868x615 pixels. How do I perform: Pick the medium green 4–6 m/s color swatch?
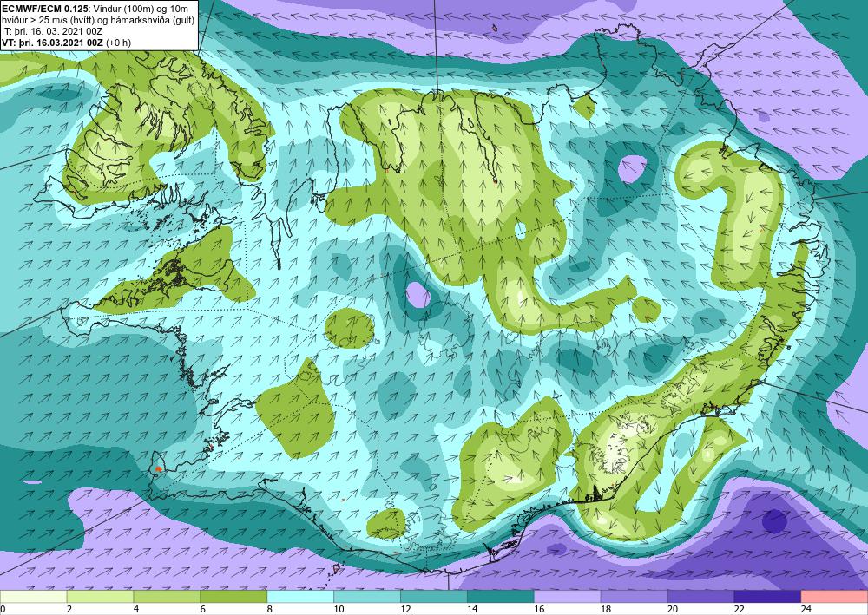(x=167, y=597)
